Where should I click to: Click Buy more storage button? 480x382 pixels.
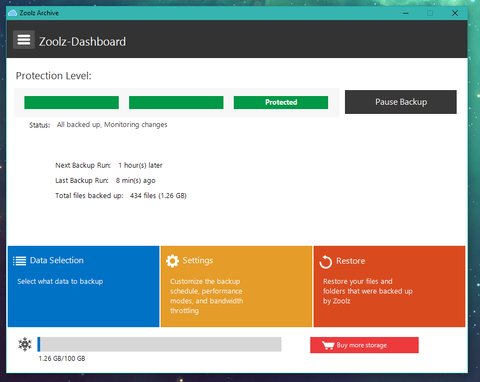pyautogui.click(x=364, y=345)
